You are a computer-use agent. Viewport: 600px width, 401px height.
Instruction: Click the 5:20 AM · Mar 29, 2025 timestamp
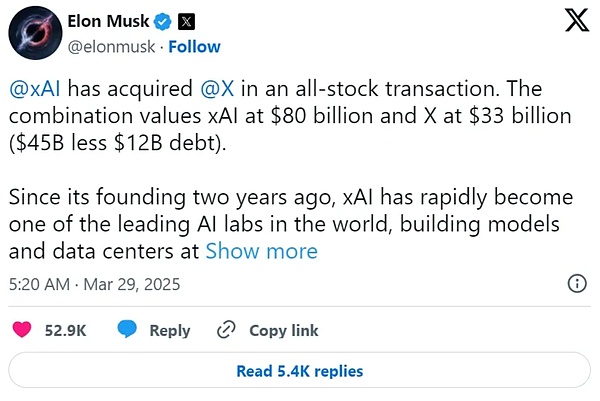[93, 284]
